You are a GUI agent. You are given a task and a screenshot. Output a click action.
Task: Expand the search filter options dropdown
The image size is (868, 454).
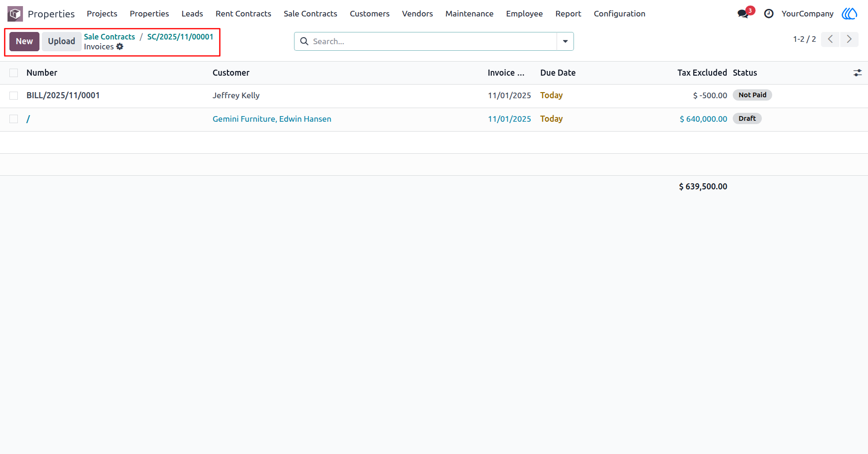coord(565,41)
